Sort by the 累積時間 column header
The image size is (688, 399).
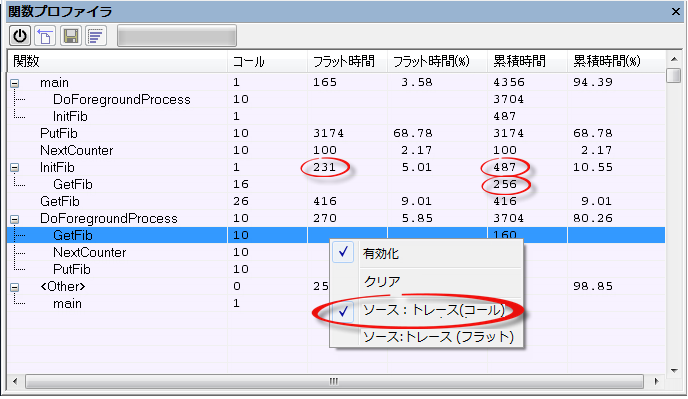(x=527, y=61)
